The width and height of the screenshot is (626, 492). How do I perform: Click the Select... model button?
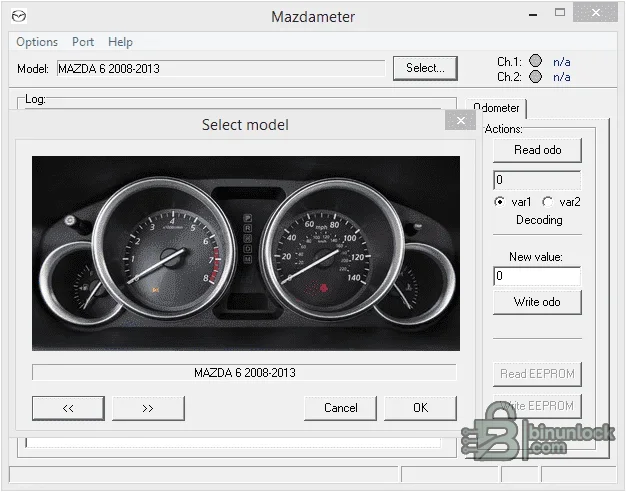425,68
